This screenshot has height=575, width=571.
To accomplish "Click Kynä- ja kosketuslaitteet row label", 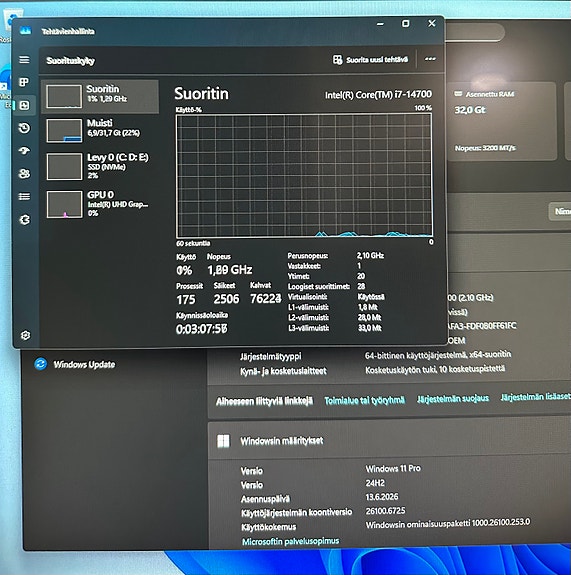I will 283,371.
